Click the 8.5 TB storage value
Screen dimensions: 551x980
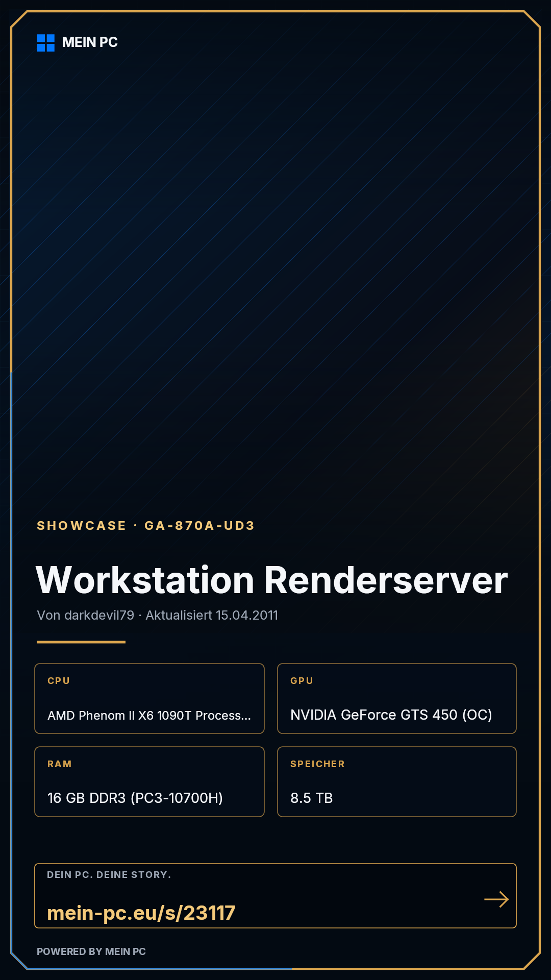pos(312,798)
